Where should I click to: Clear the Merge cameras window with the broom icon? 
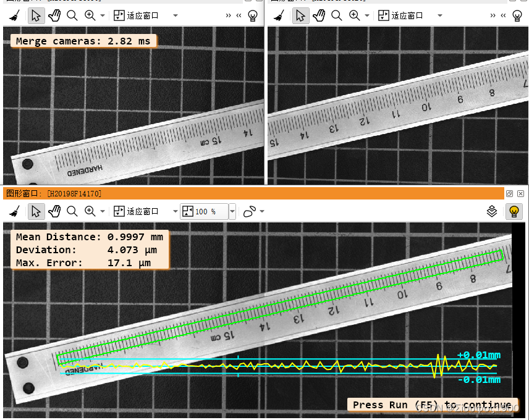[x=14, y=15]
